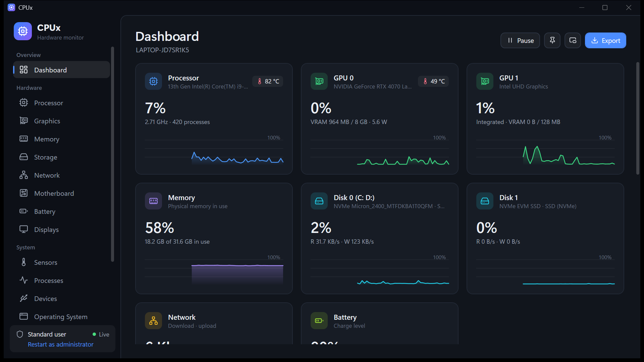Pause live monitoring

click(520, 41)
